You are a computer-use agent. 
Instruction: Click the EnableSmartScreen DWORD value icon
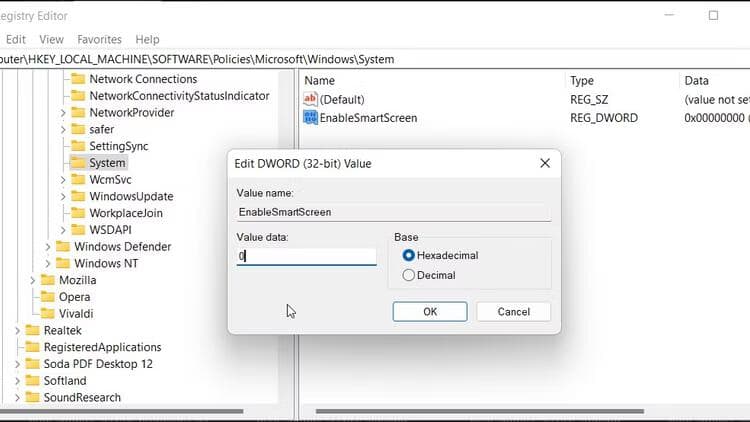pos(310,118)
